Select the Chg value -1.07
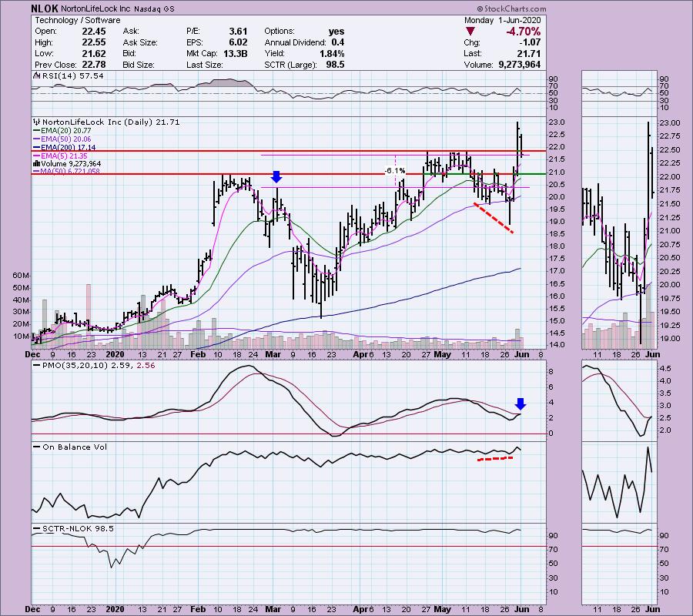The image size is (693, 616). (x=530, y=42)
